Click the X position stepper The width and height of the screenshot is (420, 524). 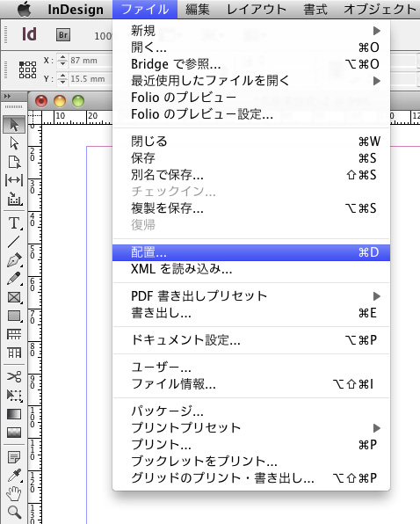[x=62, y=61]
